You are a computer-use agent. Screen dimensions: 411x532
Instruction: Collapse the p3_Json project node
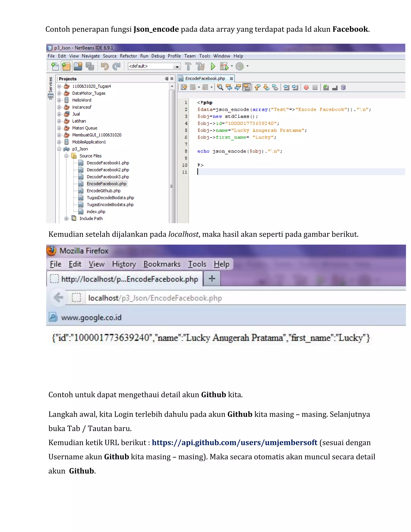pos(59,149)
